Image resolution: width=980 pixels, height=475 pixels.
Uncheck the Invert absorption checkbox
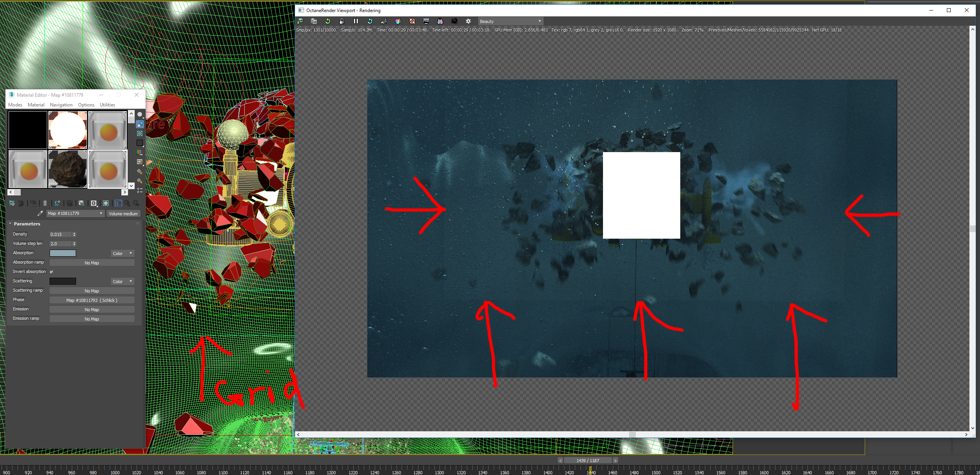[52, 272]
